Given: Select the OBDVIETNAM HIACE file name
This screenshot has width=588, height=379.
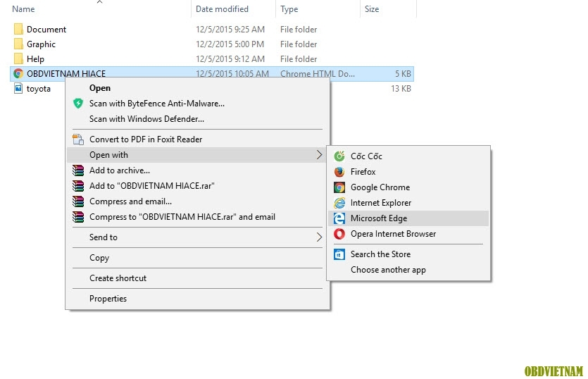Looking at the screenshot, I should pyautogui.click(x=66, y=73).
